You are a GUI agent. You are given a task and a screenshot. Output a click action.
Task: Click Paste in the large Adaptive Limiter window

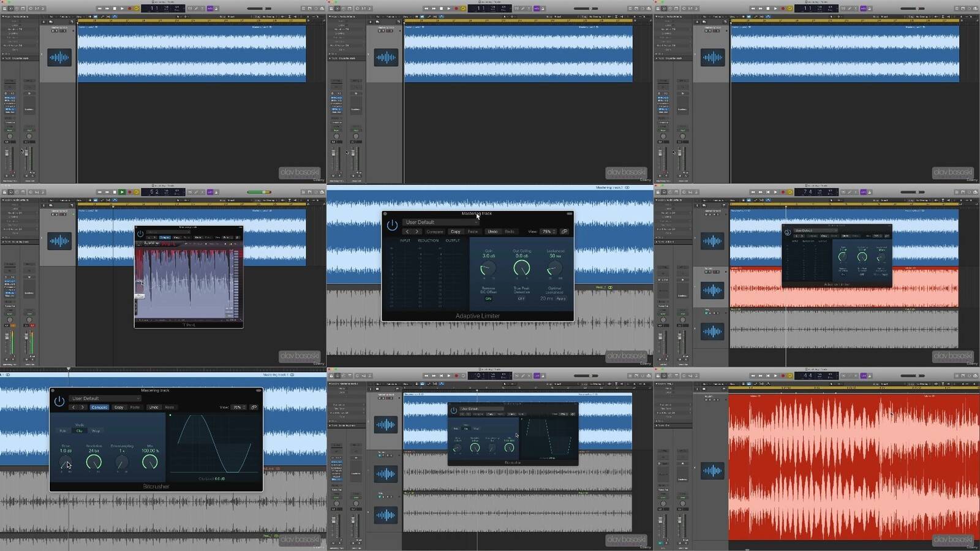click(x=473, y=232)
